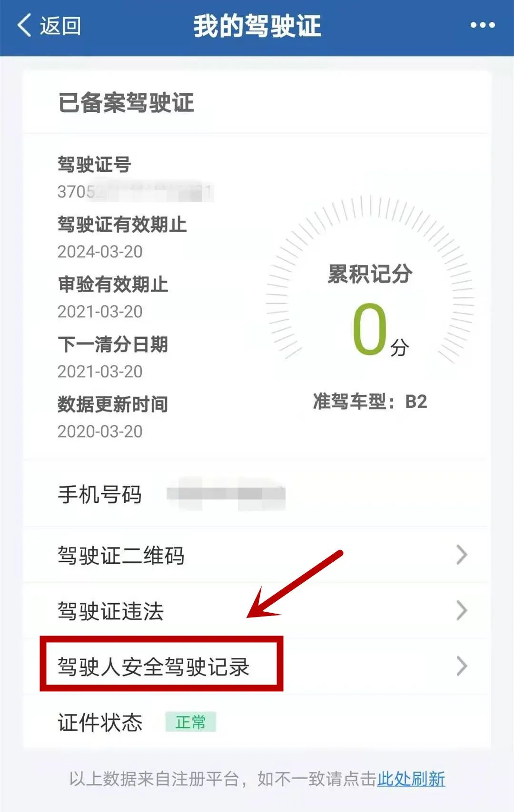Viewport: 514px width, 812px height.
Task: Select the 手机号码 row
Action: click(x=257, y=494)
